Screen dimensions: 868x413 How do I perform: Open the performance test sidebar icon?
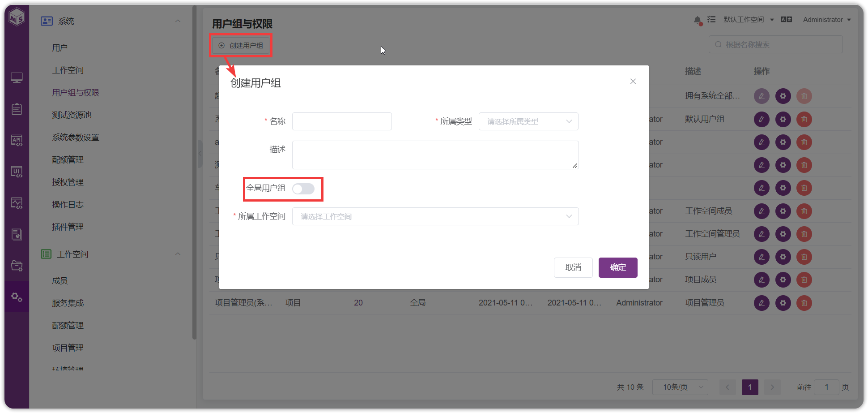17,203
